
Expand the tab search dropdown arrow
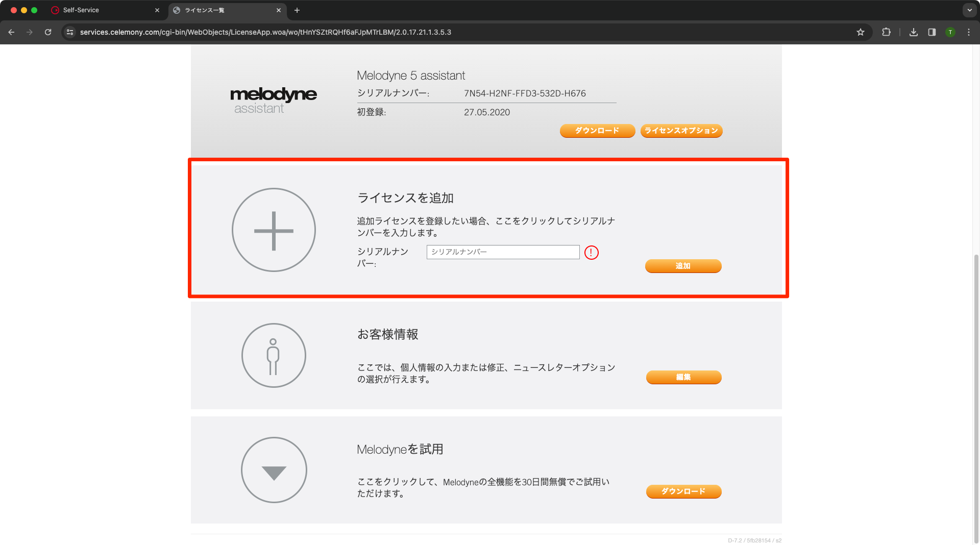[969, 10]
